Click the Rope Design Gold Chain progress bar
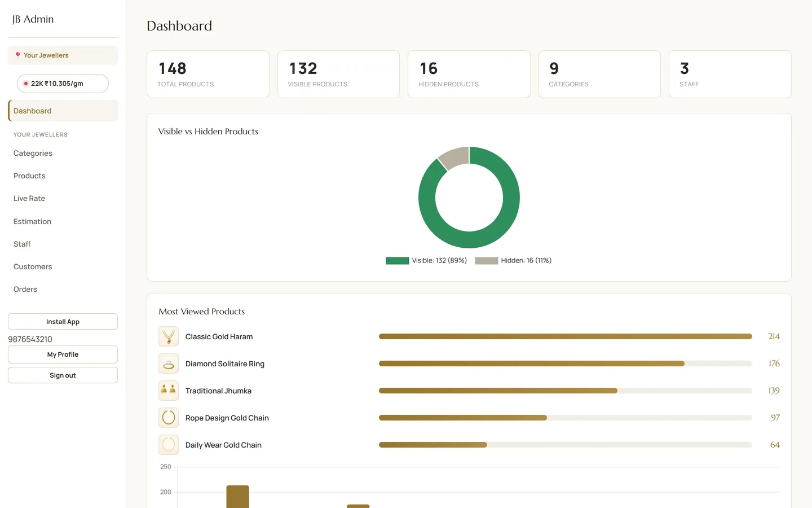The image size is (812, 508). 566,418
